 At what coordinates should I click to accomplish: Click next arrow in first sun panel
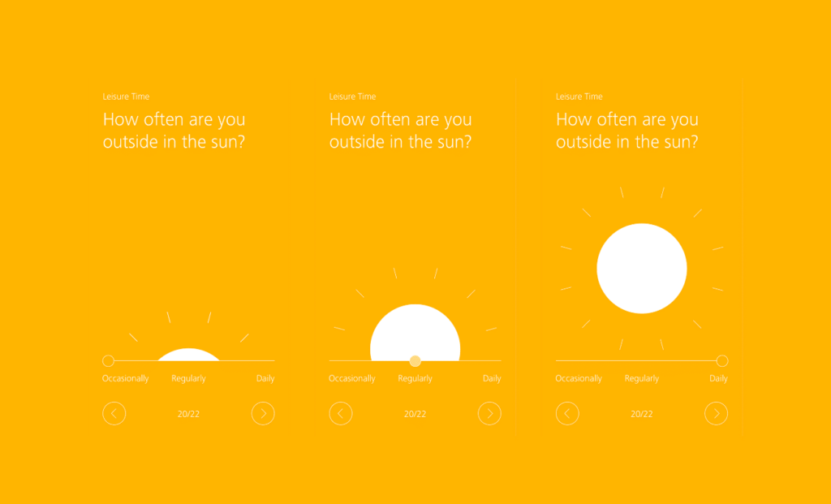click(x=263, y=413)
